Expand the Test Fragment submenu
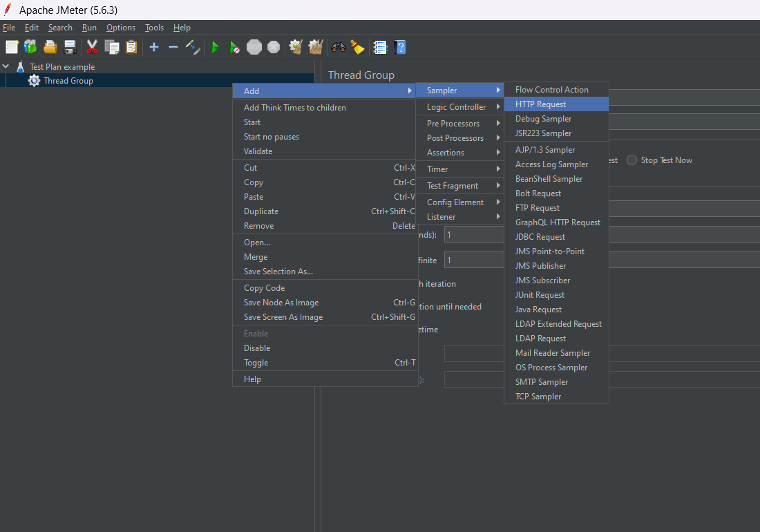The width and height of the screenshot is (760, 532). [x=459, y=185]
